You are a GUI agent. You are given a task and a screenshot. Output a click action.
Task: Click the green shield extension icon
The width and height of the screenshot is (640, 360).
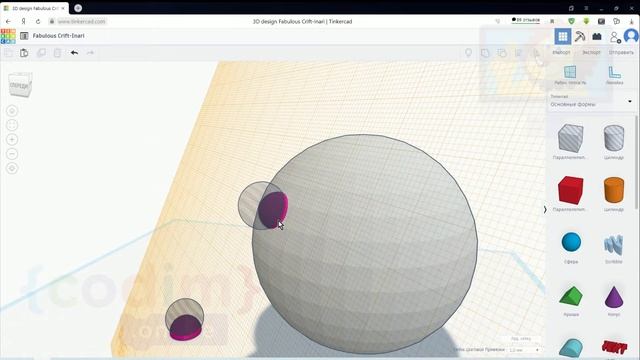[x=571, y=21]
